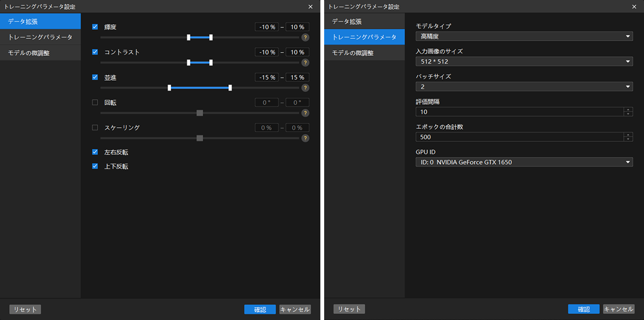
Task: Click the スケーリング slider handle
Action: point(199,138)
